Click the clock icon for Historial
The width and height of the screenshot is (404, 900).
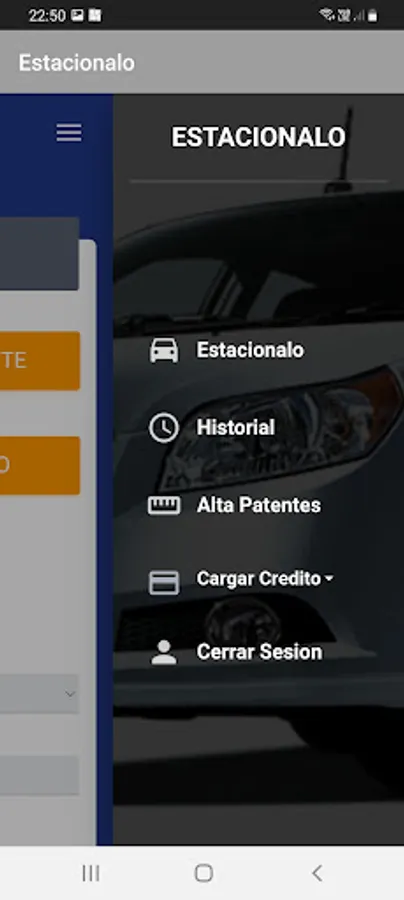164,428
